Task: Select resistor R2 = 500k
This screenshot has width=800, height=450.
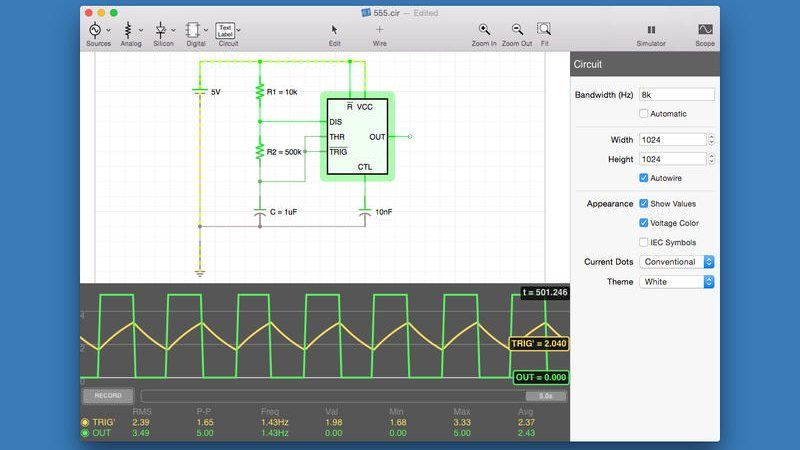Action: tap(260, 152)
